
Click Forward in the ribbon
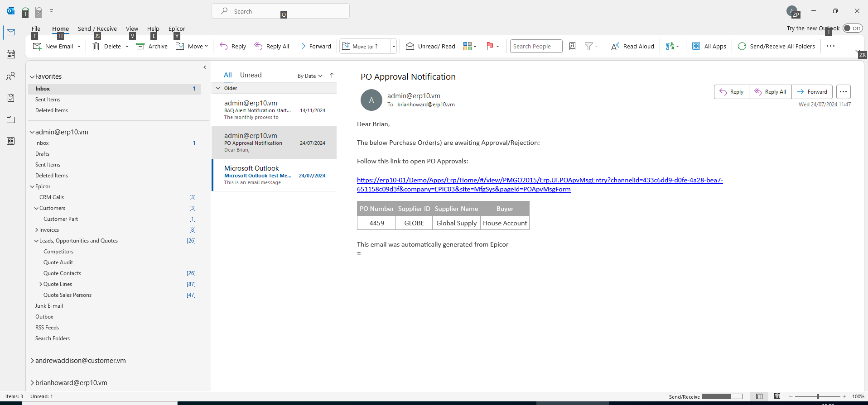click(x=314, y=46)
